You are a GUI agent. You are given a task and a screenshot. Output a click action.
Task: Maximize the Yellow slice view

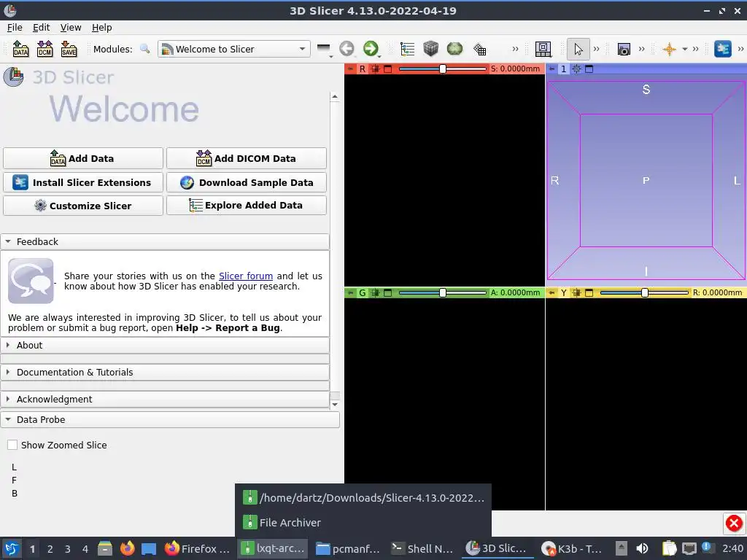pyautogui.click(x=589, y=293)
